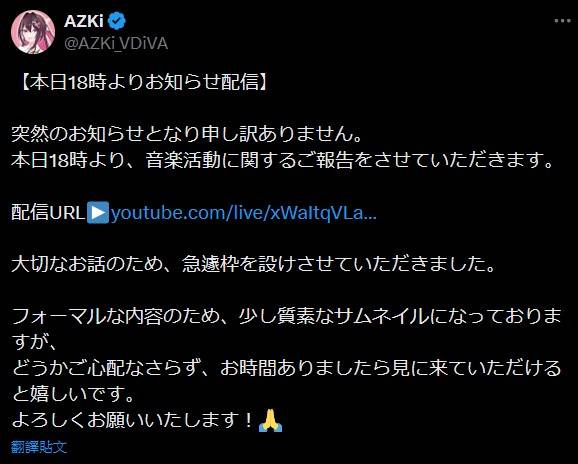Click the line starting 大切なお話のため
The width and height of the screenshot is (578, 464).
point(253,264)
